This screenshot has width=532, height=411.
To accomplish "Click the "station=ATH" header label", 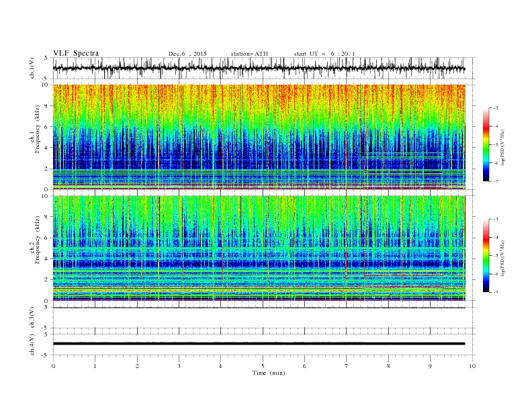I will 249,54.
